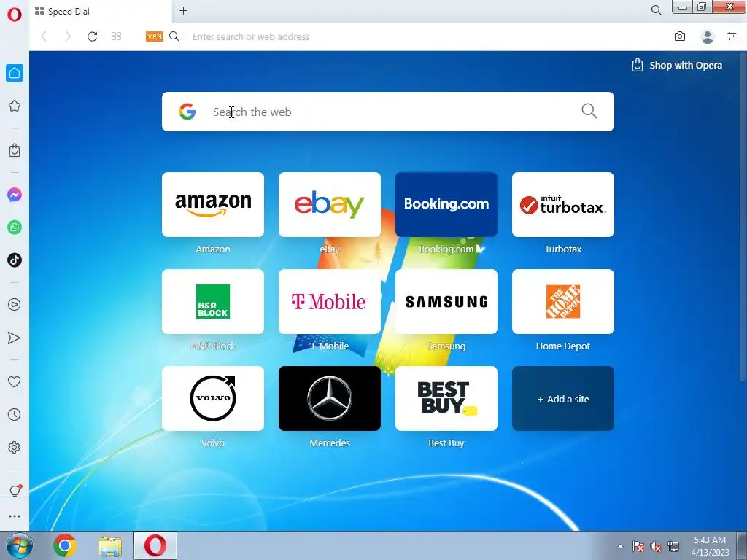Open Windows Explorer from the taskbar
Screen dimensions: 747x560
(x=110, y=546)
